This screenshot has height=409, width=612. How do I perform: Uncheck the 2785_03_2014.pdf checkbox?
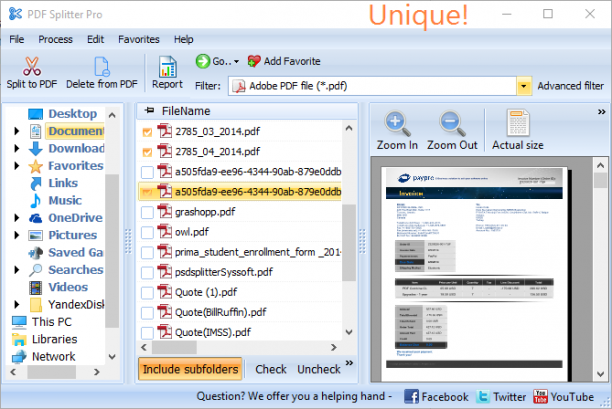[147, 132]
